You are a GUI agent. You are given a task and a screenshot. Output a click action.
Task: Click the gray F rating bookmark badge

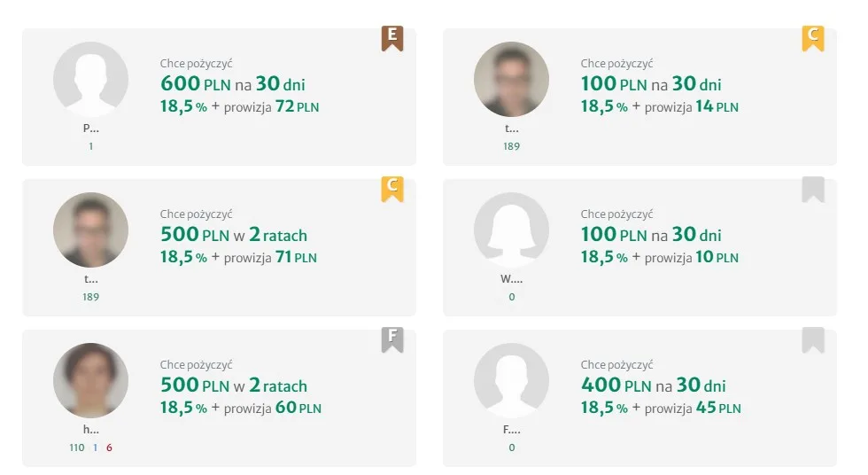click(392, 339)
